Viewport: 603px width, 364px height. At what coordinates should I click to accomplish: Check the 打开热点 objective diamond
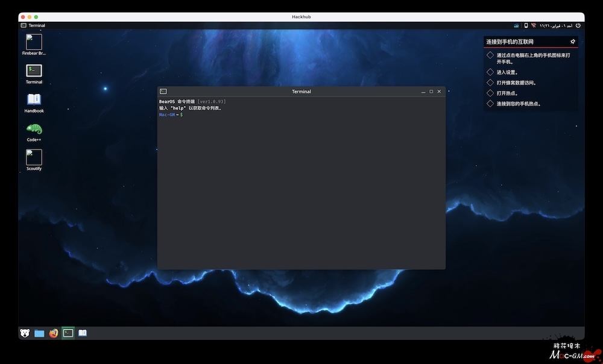(490, 93)
